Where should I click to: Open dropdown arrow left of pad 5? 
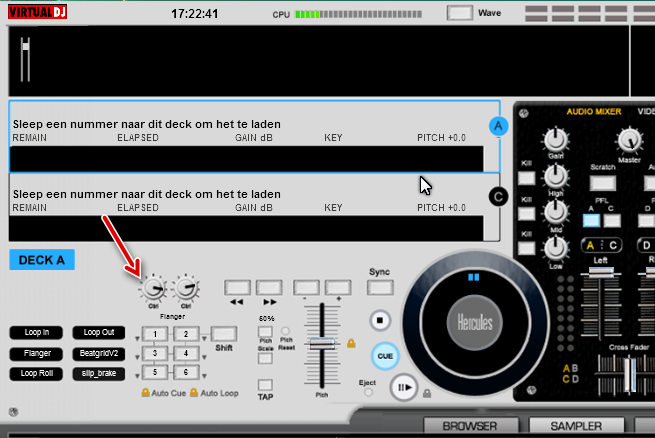(x=137, y=376)
